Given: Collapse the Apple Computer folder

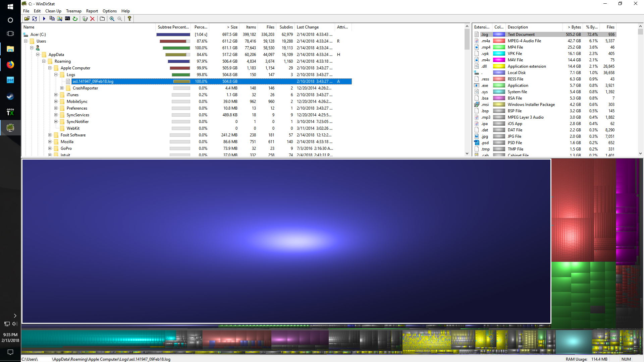Looking at the screenshot, I should pos(50,68).
